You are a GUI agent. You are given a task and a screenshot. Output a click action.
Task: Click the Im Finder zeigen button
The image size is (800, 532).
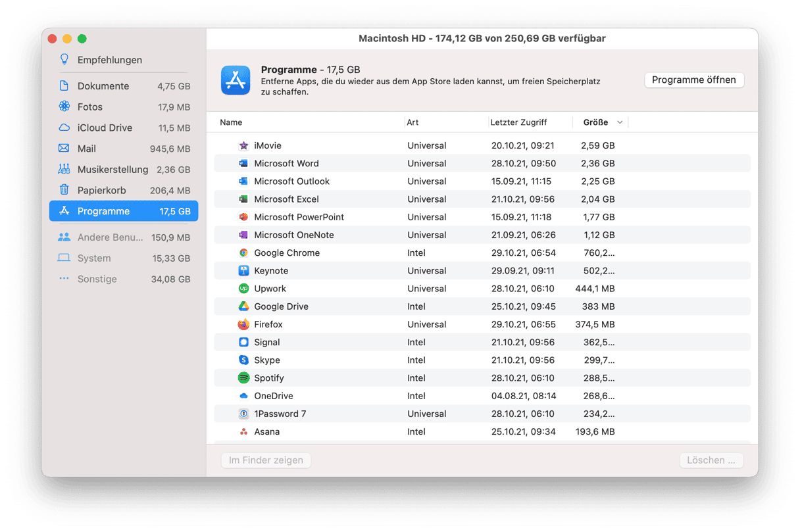(266, 460)
